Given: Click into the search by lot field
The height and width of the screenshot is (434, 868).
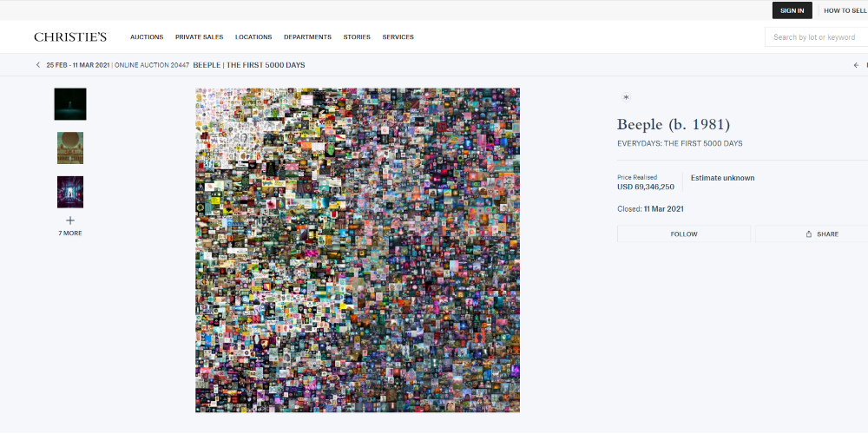Looking at the screenshot, I should [817, 37].
